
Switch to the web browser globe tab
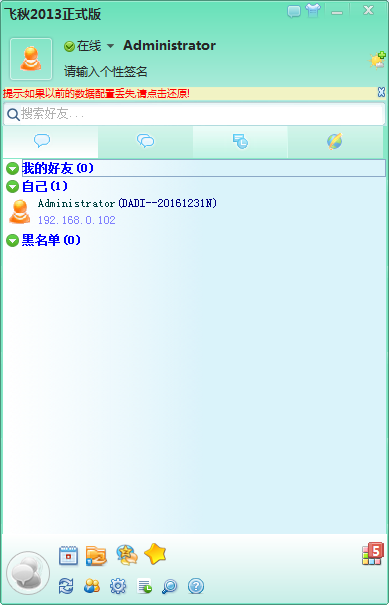[335, 141]
